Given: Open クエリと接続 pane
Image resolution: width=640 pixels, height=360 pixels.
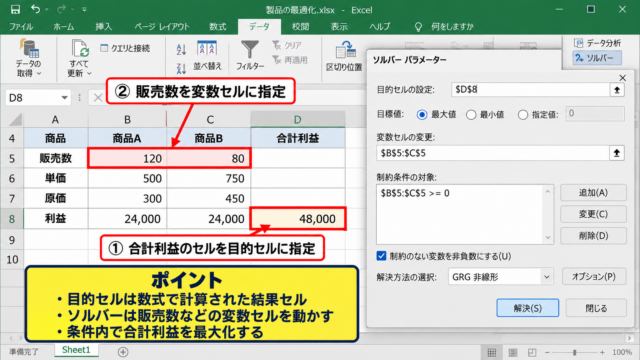Looking at the screenshot, I should (x=125, y=48).
